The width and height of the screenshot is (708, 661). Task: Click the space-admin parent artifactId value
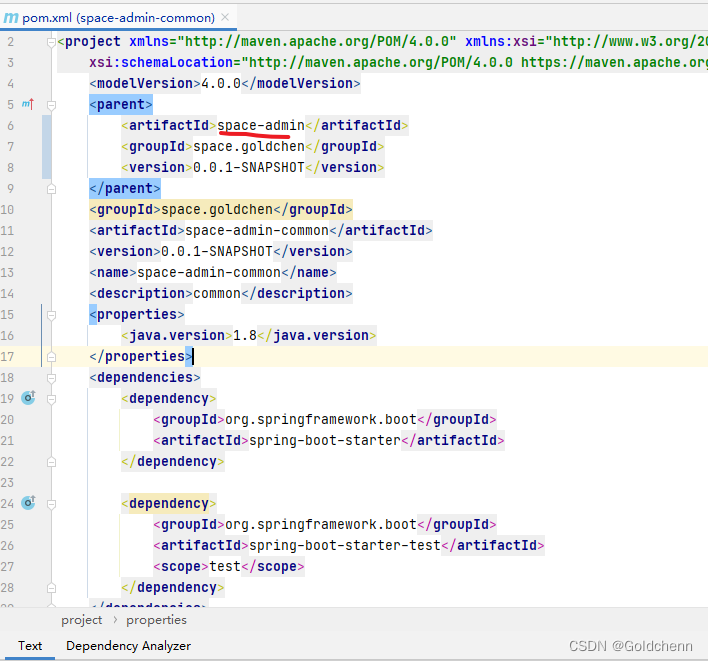click(x=261, y=125)
